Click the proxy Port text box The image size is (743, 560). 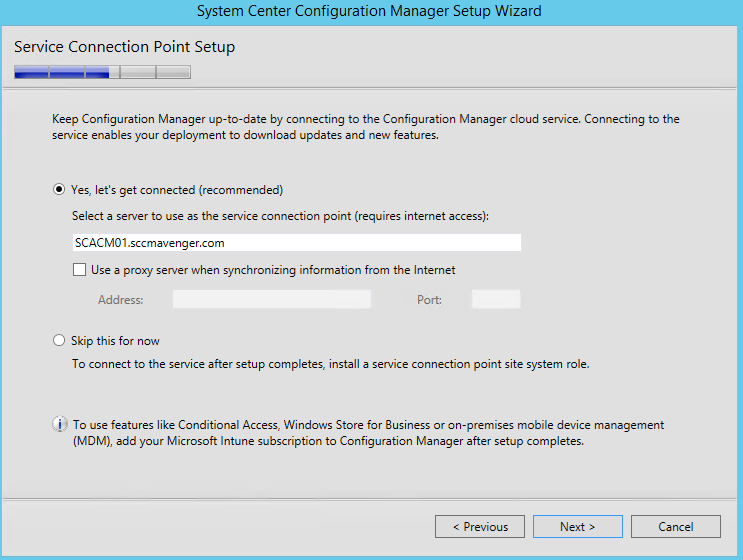tap(495, 299)
